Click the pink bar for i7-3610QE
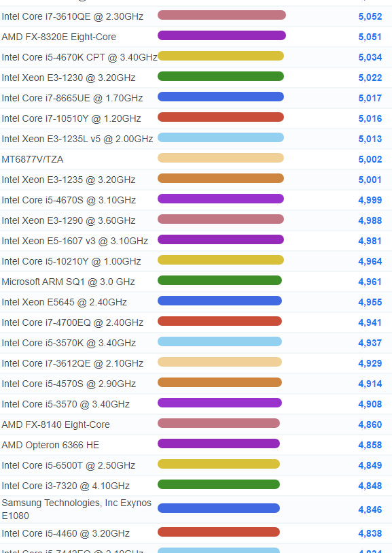392x553 pixels. point(221,15)
